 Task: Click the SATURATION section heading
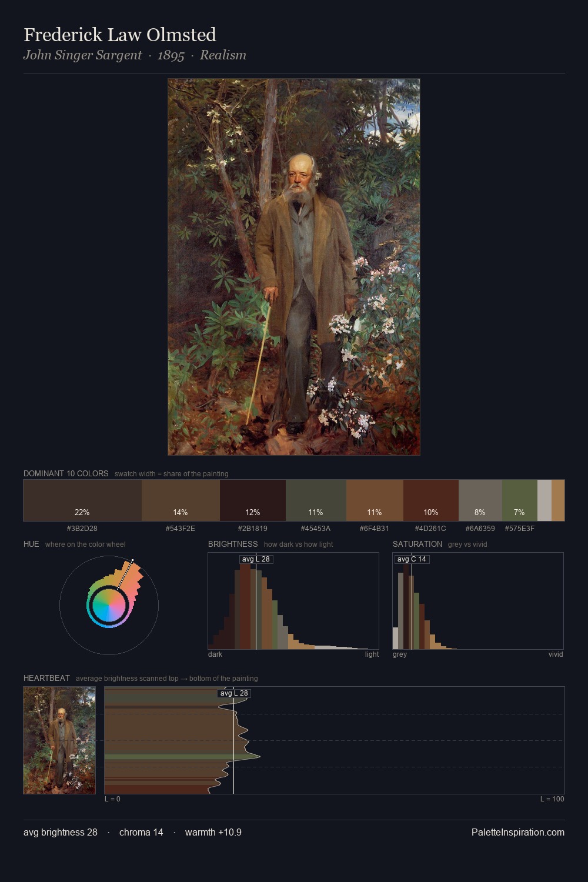click(x=417, y=544)
